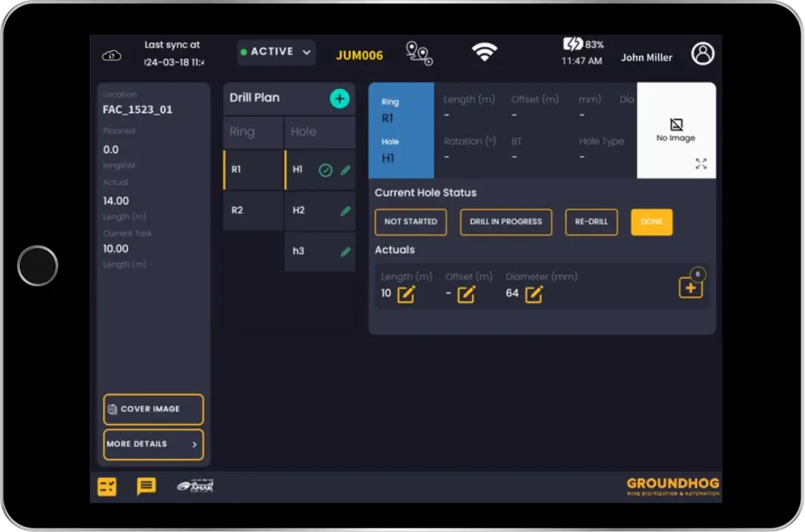Expand MORE DETAILS panel

point(152,444)
